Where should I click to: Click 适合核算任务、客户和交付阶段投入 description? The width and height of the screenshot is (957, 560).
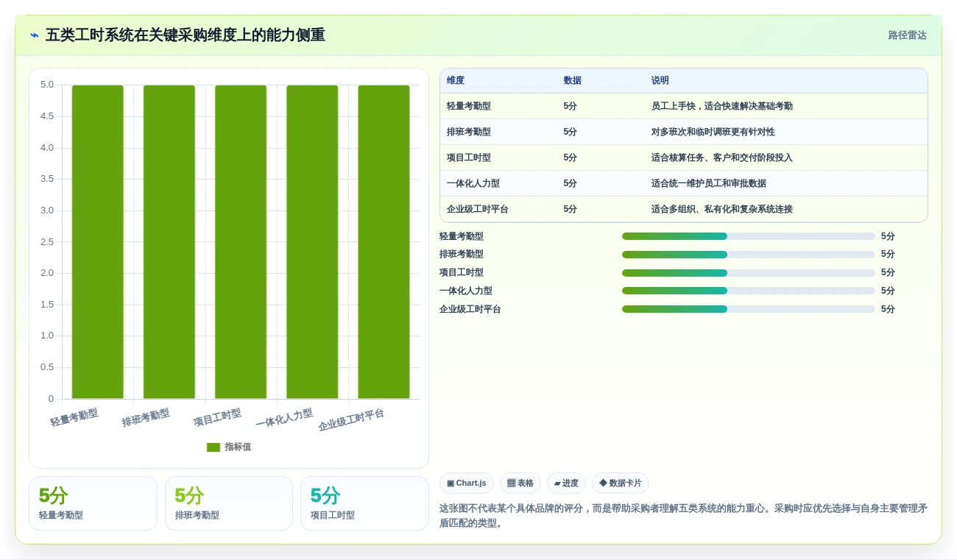click(722, 157)
